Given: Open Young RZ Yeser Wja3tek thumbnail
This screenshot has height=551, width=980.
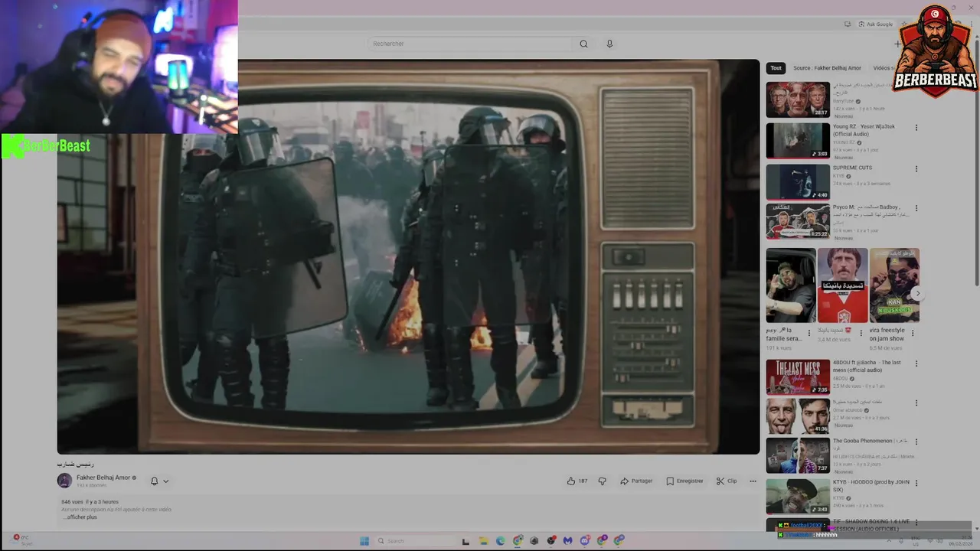Looking at the screenshot, I should coord(798,141).
